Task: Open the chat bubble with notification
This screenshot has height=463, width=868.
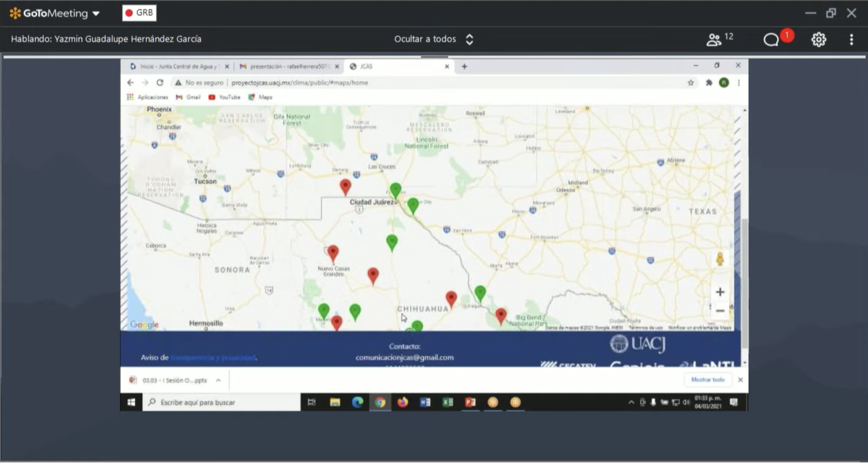Action: tap(771, 40)
